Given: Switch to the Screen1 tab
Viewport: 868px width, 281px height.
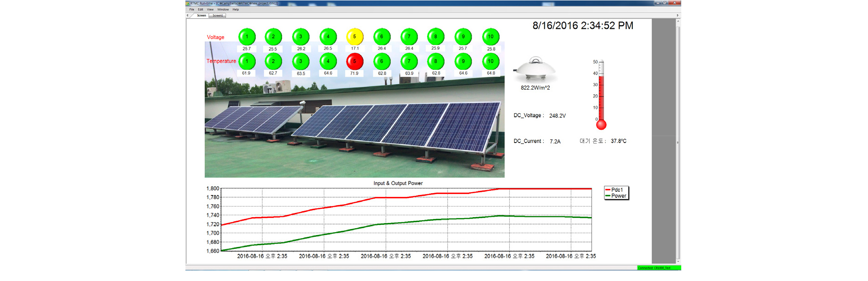Looking at the screenshot, I should coord(218,16).
